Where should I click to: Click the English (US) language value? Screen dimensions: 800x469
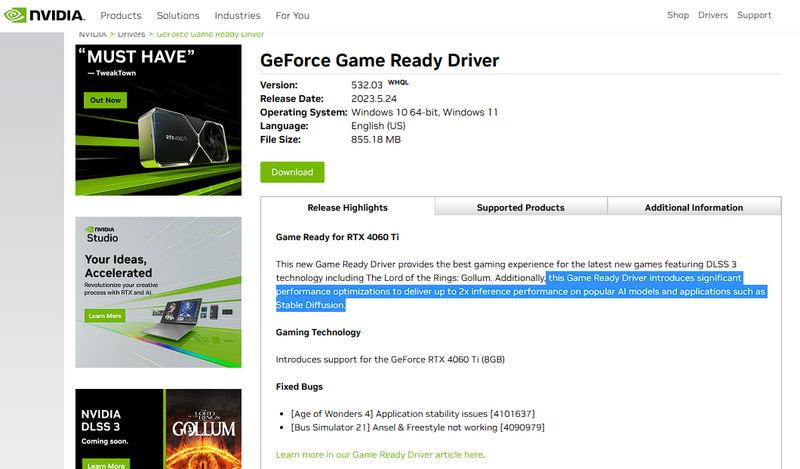(x=379, y=126)
